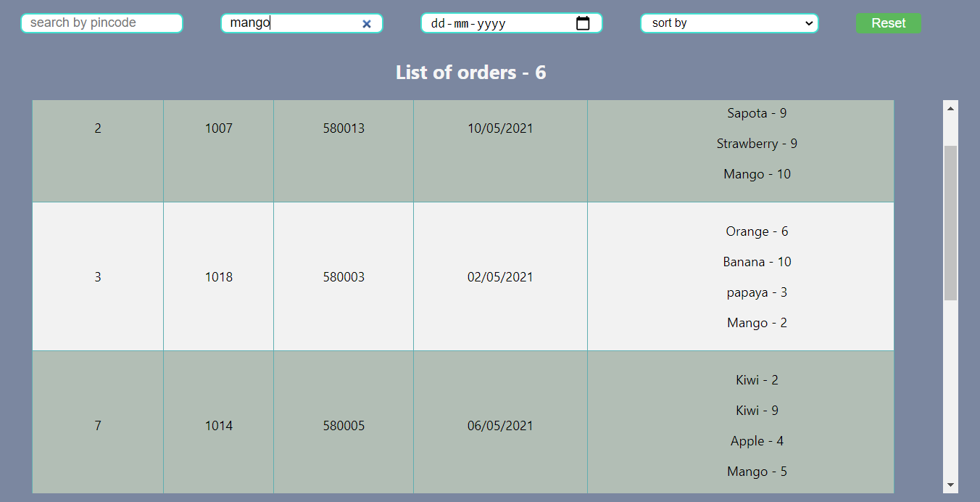Click the pincode 580003 cell
This screenshot has width=980, height=502.
click(343, 276)
